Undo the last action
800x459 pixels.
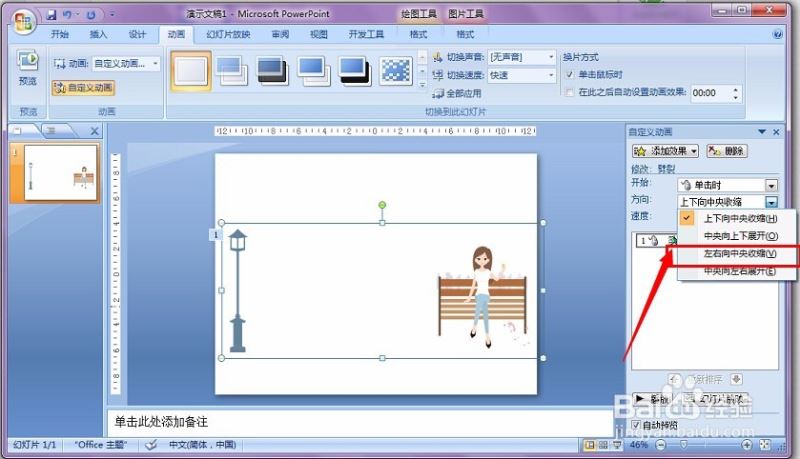(68, 15)
